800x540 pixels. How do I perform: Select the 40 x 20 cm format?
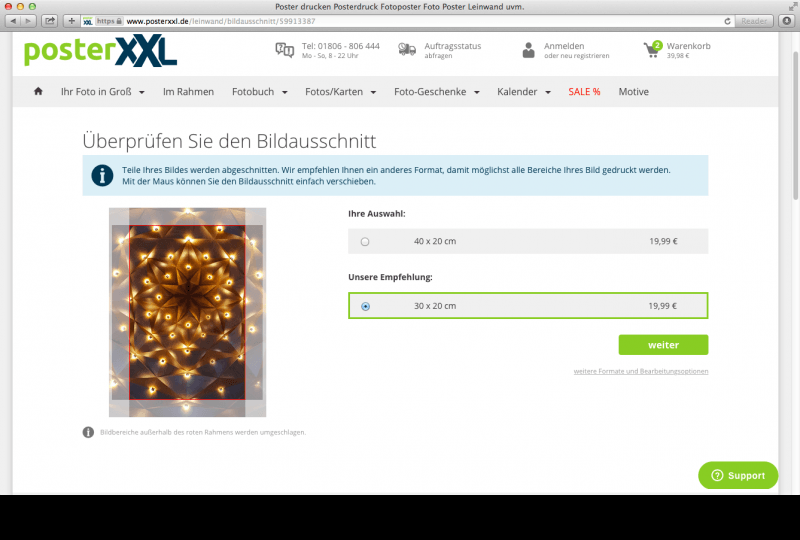[x=365, y=241]
